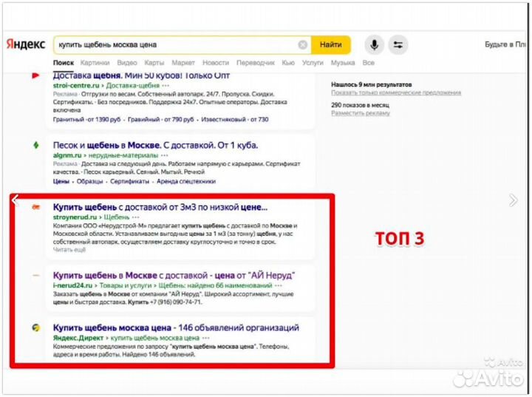This screenshot has height=397, width=532.
Task: Click '290 показов в месяц' text
Action: pyautogui.click(x=360, y=105)
